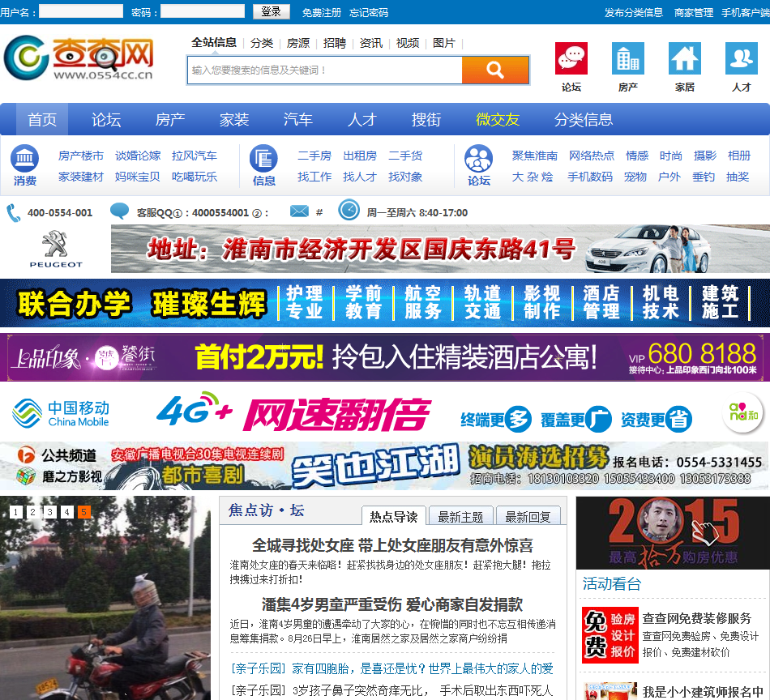Image resolution: width=770 pixels, height=700 pixels.
Task: Click the phone icon beside 400-0554-001
Action: pos(13,213)
